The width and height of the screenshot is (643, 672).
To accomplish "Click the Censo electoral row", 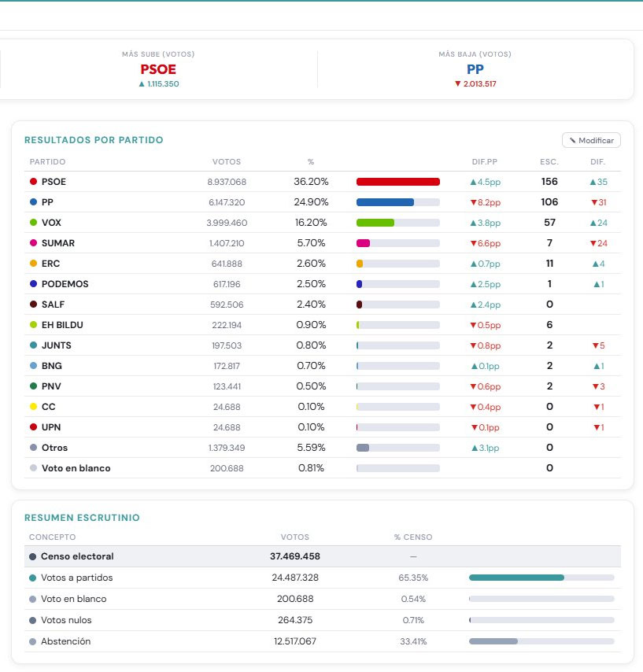I will point(323,556).
